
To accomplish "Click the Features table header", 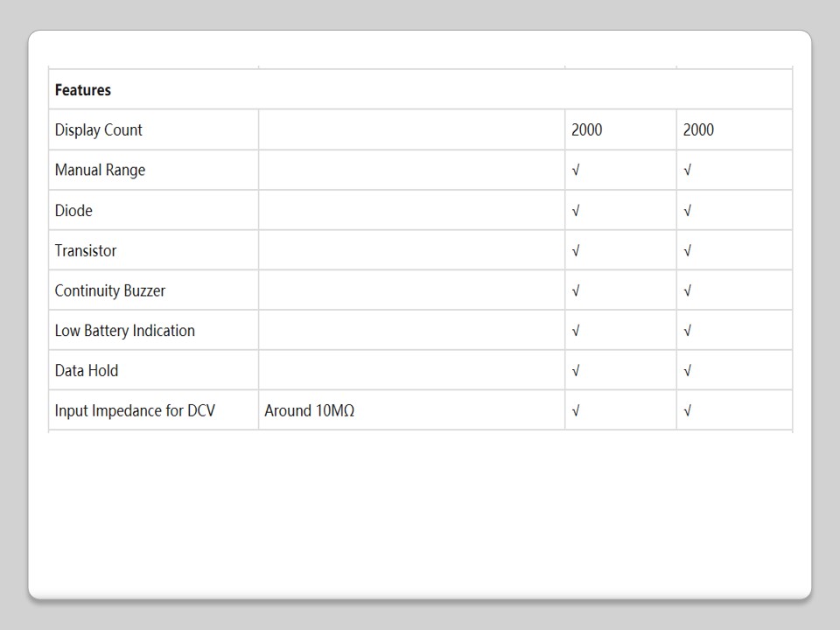I will (83, 90).
